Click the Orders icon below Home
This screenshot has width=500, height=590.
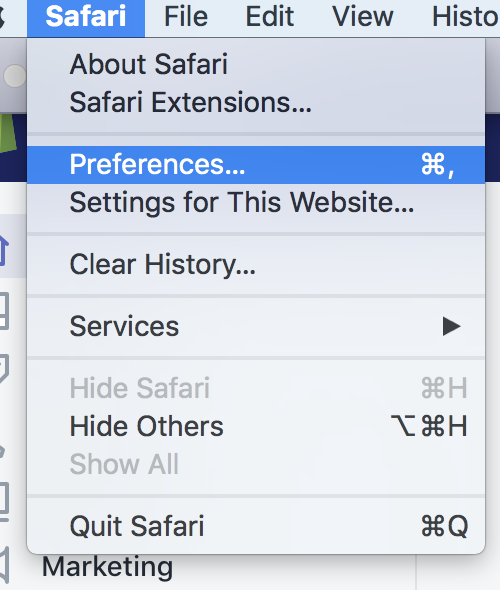click(4, 312)
